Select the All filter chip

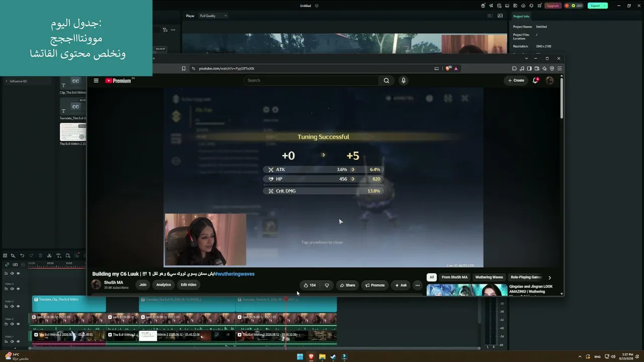coord(431,277)
